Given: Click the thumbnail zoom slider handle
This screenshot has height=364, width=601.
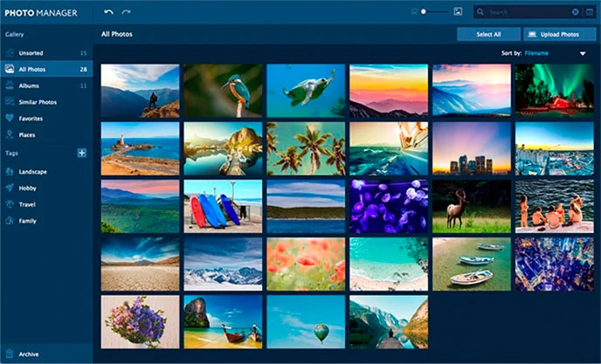Looking at the screenshot, I should point(423,12).
